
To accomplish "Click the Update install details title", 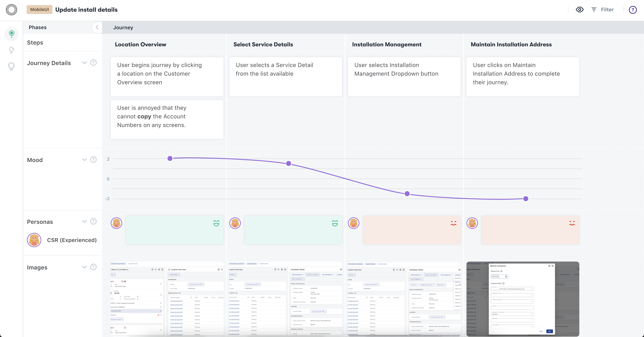I will (86, 10).
